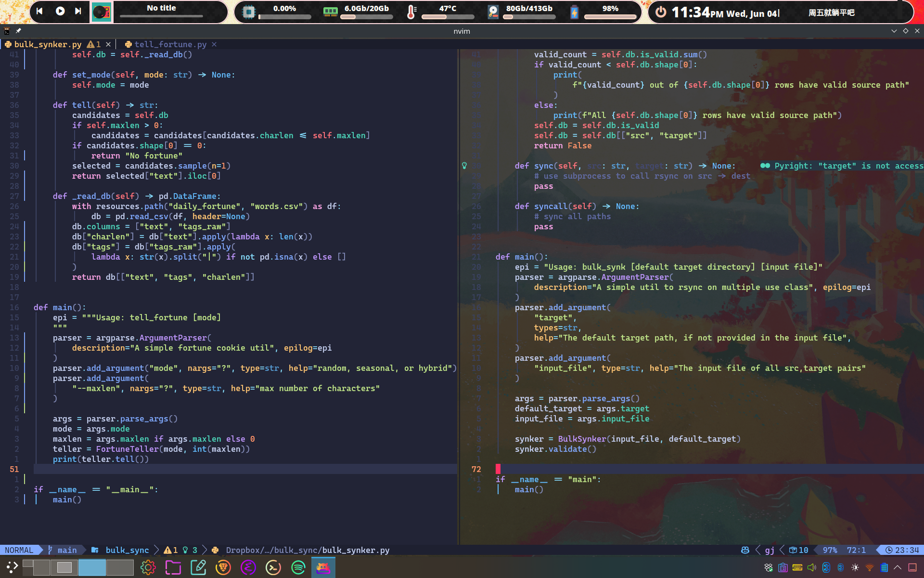Toggle audio mute via volume tray icon

tap(812, 567)
